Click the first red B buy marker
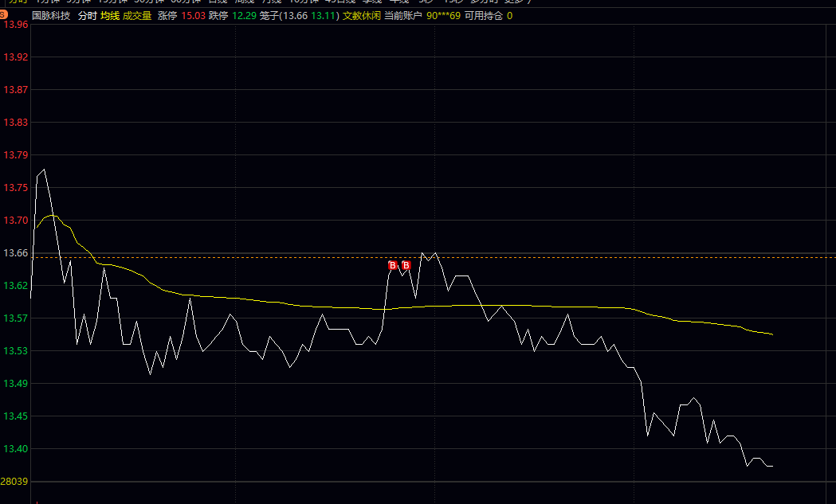The height and width of the screenshot is (504, 836). point(392,265)
